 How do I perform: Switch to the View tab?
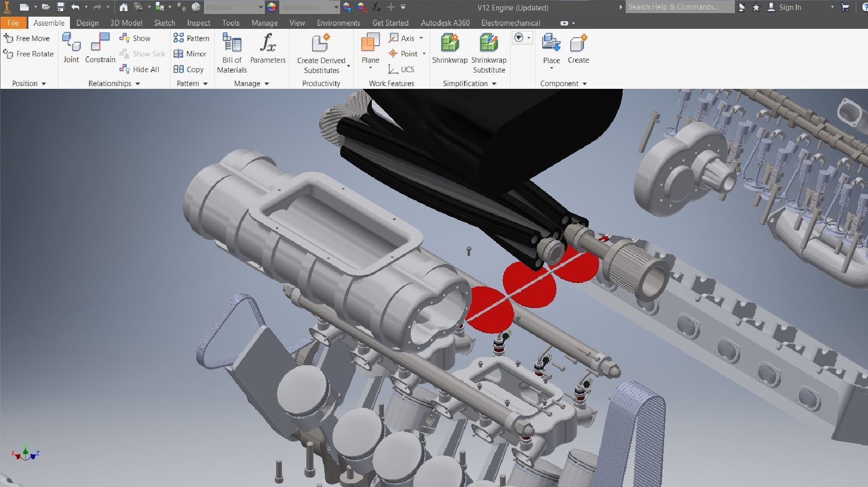pos(297,23)
